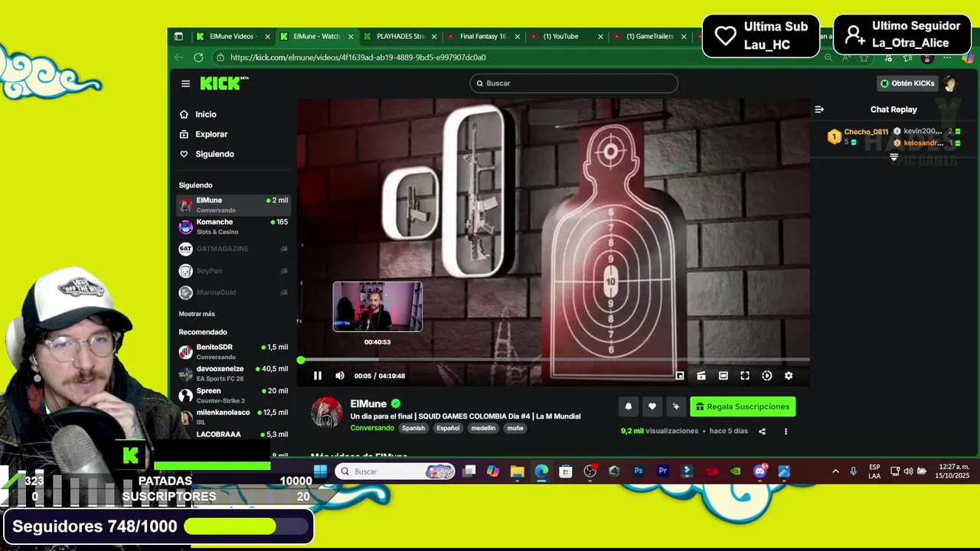Close the ElMune - Watch tab
The height and width of the screenshot is (551, 980).
coord(351,36)
